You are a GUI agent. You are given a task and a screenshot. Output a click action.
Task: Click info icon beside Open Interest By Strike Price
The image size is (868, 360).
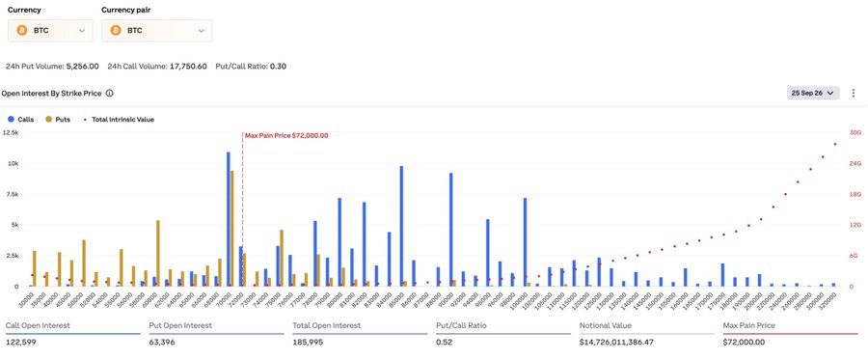[x=110, y=94]
